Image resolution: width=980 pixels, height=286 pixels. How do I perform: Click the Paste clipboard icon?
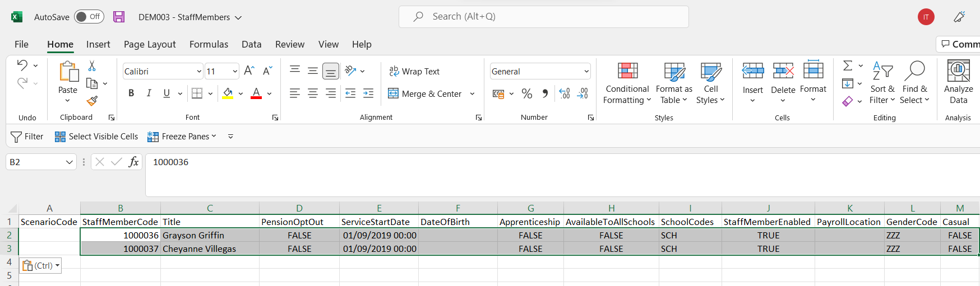[x=68, y=72]
